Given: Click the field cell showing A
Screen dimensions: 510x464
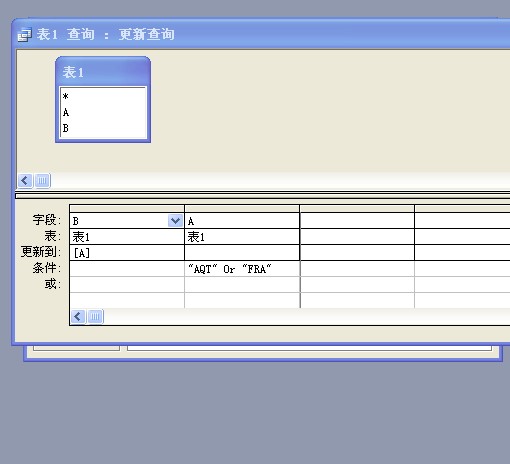Looking at the screenshot, I should tap(242, 221).
